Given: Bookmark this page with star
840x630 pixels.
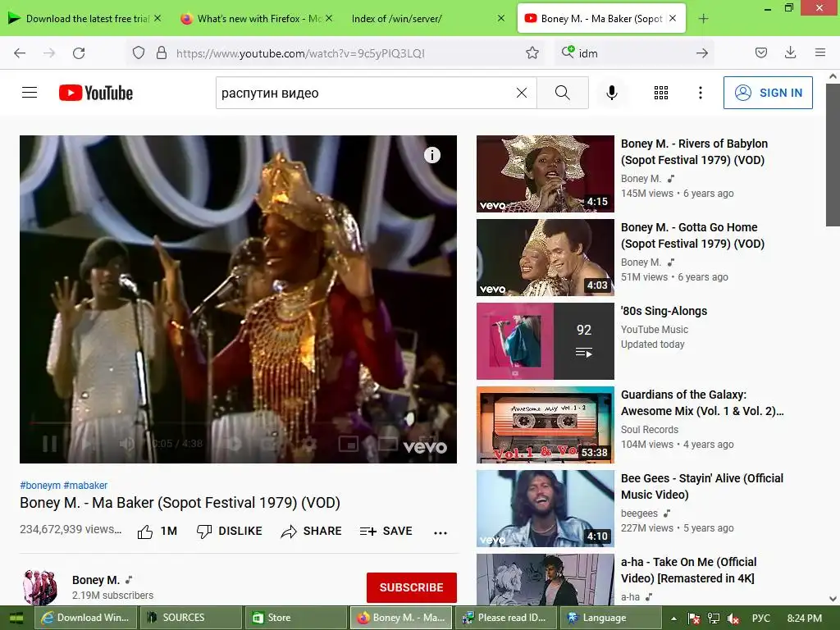Looking at the screenshot, I should coord(532,53).
